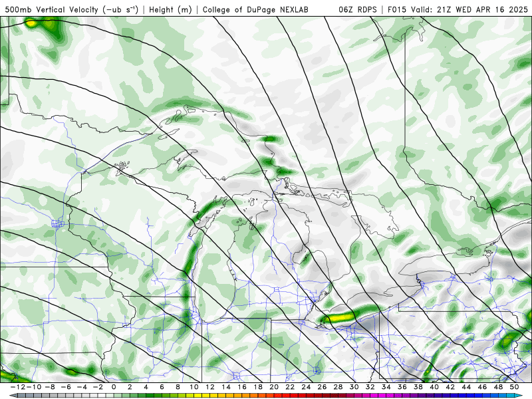Click the '18' color scale label
The height and width of the screenshot is (399, 532).
[x=258, y=387]
